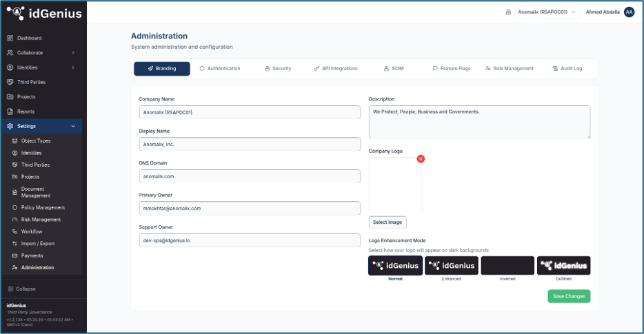Click the Object Types icon
This screenshot has height=334, width=644.
point(14,140)
